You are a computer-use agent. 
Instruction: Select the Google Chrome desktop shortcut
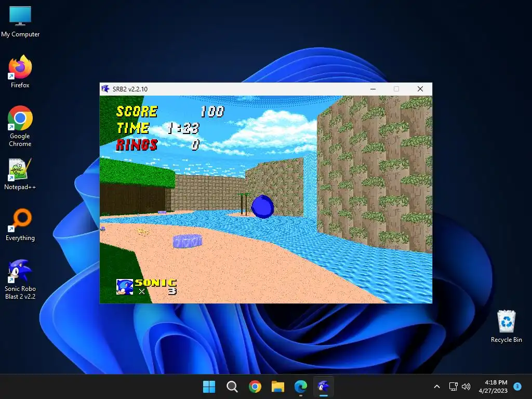(x=20, y=126)
